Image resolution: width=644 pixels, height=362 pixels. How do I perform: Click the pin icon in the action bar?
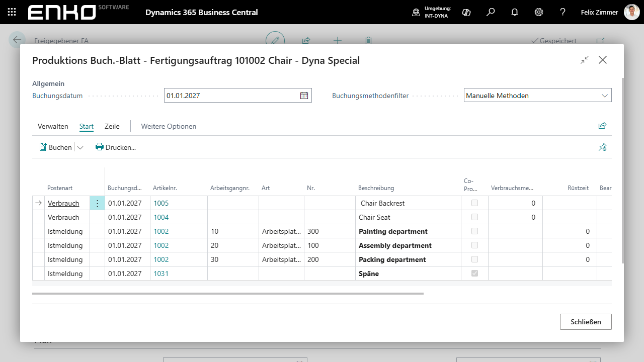pos(602,147)
